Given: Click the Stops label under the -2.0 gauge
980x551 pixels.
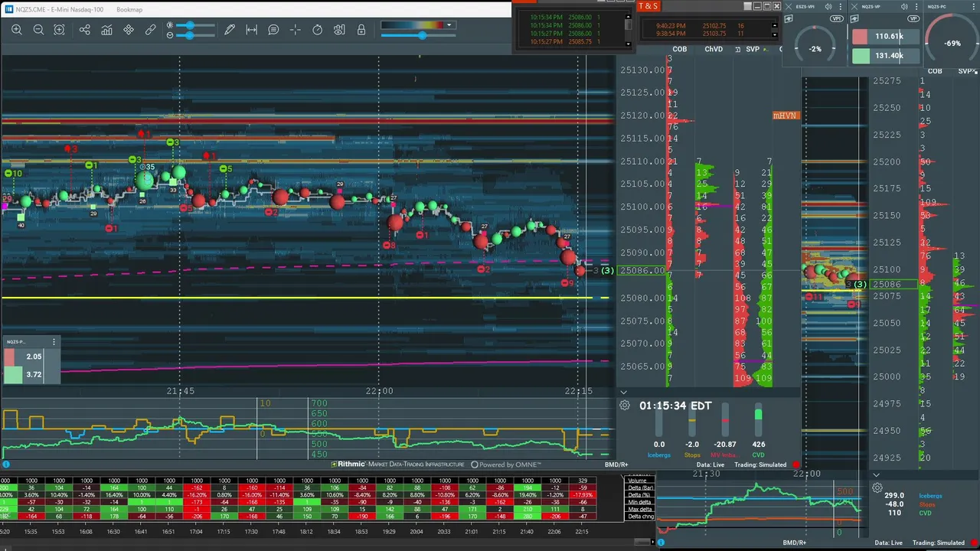Looking at the screenshot, I should point(692,455).
